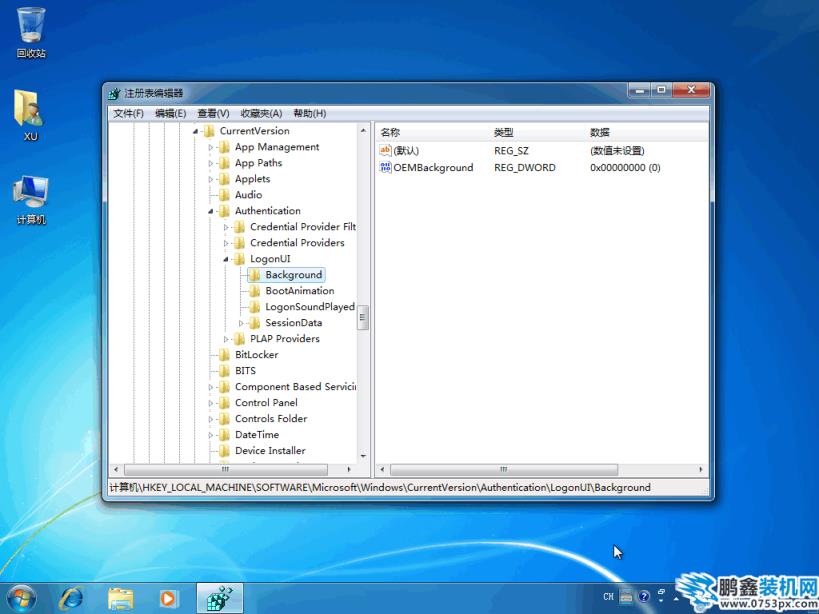Select the 计算机 desktop icon
Viewport: 819px width, 614px height.
click(x=31, y=200)
